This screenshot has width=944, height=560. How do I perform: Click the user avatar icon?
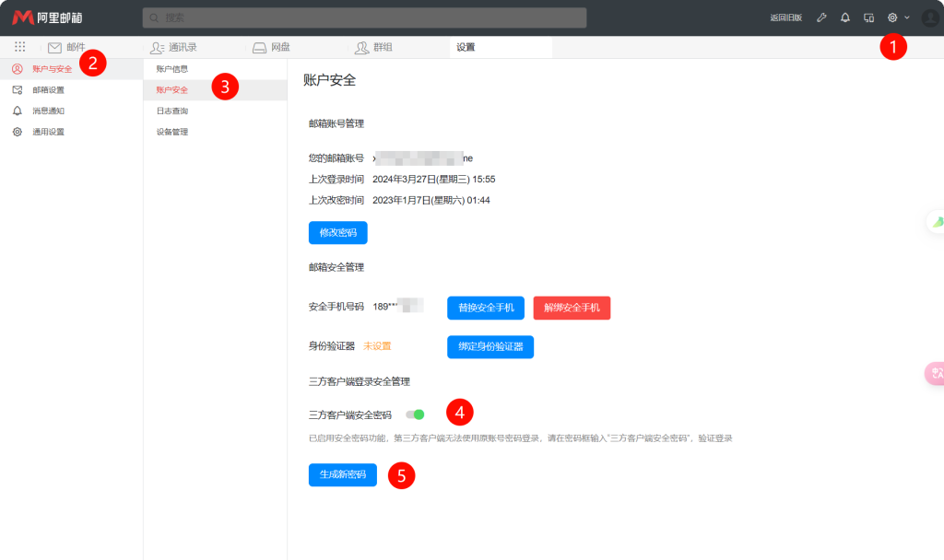[931, 18]
